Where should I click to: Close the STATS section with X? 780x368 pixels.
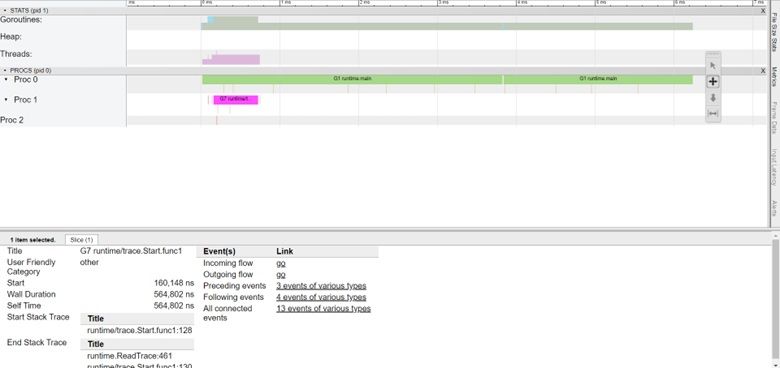(763, 10)
